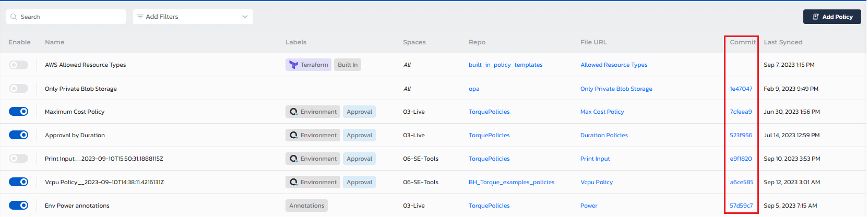Open the built_in_policy_templates repo link
The width and height of the screenshot is (868, 217).
click(505, 65)
